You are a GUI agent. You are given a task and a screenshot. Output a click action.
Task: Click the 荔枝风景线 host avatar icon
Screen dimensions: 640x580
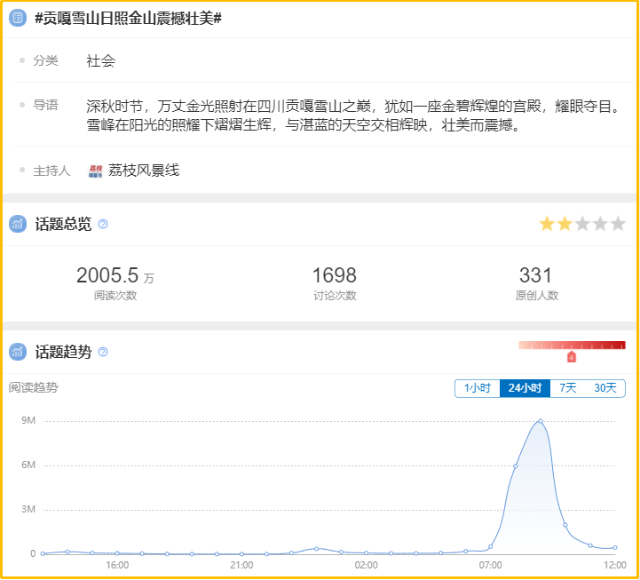tap(96, 171)
